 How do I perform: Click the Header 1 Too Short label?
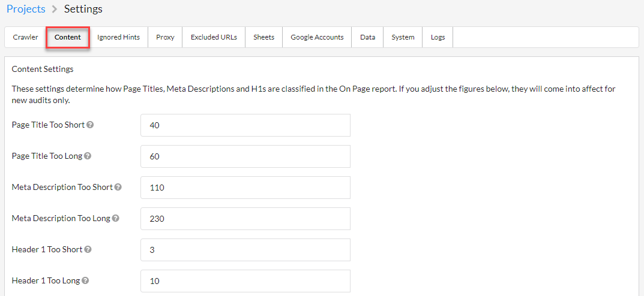47,249
